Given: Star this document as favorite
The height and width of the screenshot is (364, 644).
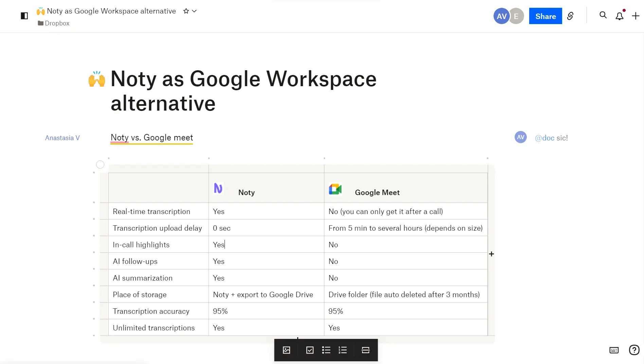Looking at the screenshot, I should click(x=186, y=11).
